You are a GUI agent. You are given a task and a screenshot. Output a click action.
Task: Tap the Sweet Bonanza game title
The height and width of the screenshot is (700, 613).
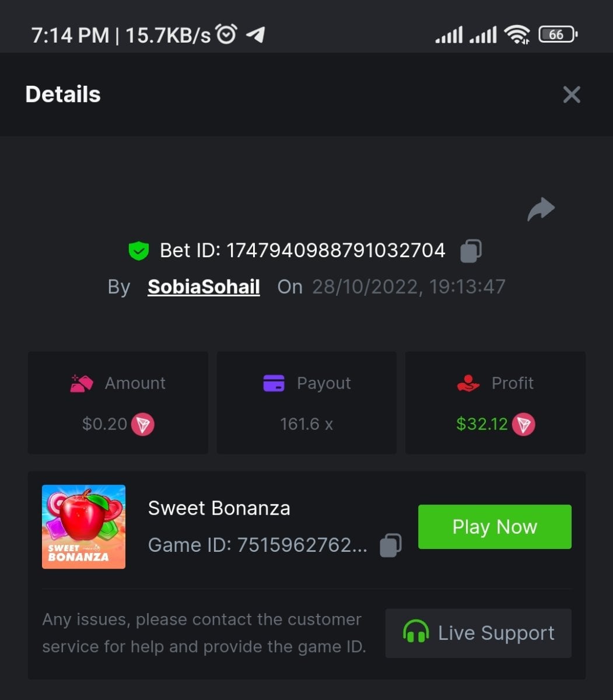coord(219,508)
